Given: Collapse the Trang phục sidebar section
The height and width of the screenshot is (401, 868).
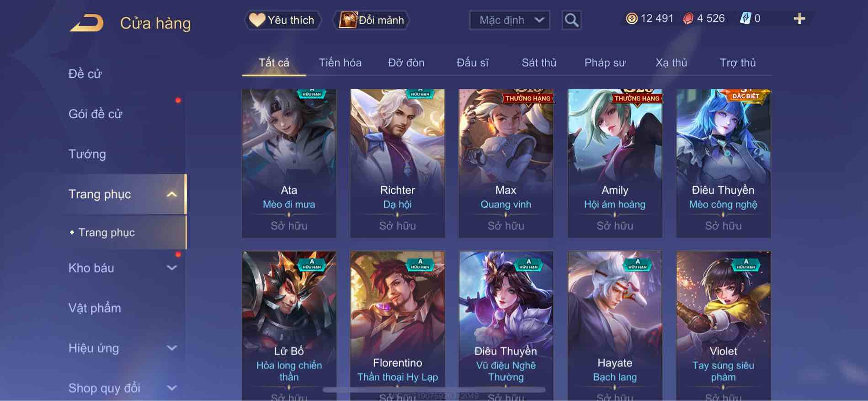Looking at the screenshot, I should pyautogui.click(x=171, y=194).
